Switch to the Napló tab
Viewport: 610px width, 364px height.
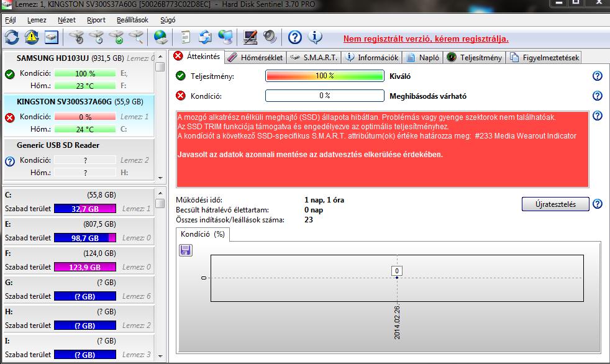coord(422,58)
